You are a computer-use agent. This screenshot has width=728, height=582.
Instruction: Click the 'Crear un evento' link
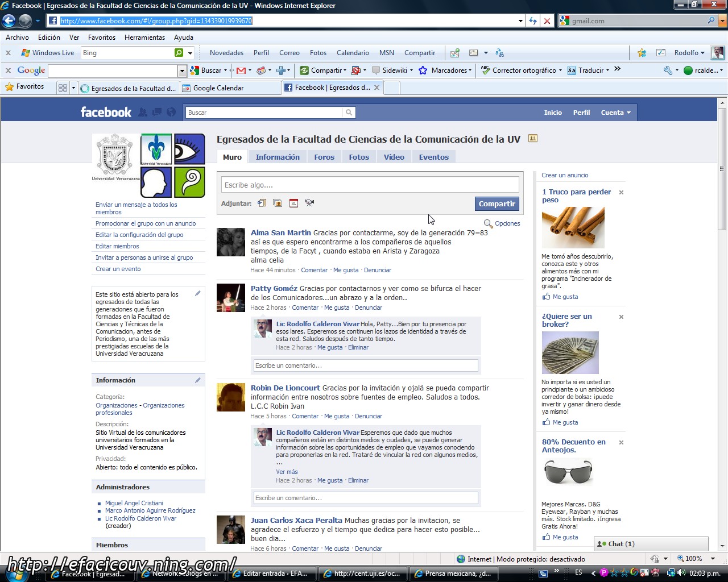(x=118, y=269)
